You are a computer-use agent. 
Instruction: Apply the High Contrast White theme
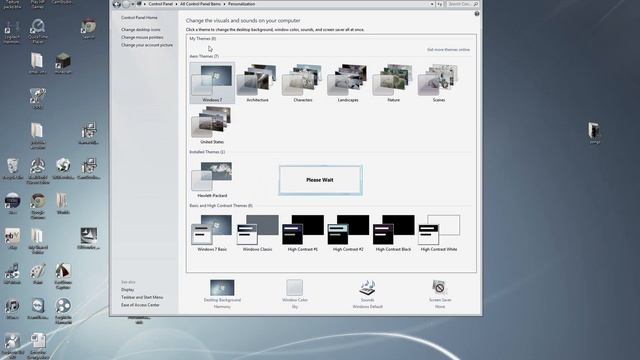[x=439, y=233]
